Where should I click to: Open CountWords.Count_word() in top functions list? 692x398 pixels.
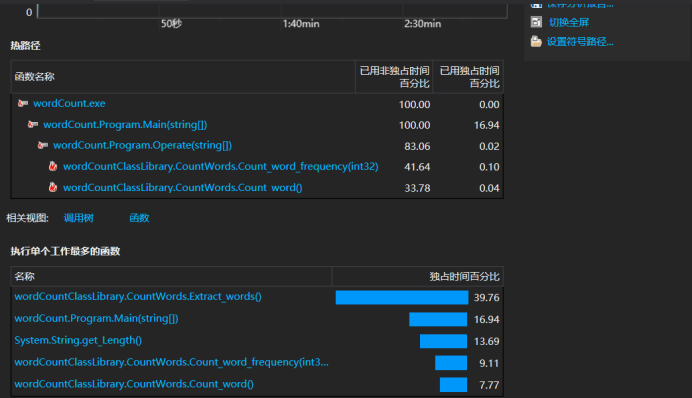134,384
